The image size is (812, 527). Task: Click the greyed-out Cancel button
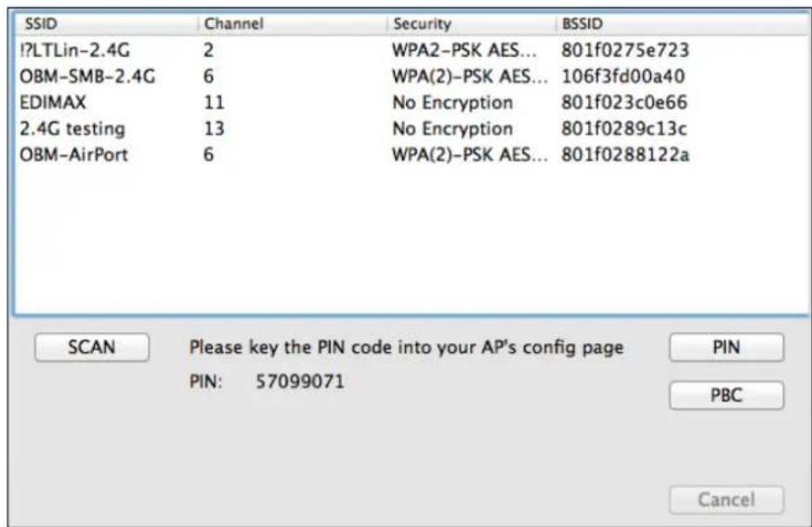[x=727, y=500]
